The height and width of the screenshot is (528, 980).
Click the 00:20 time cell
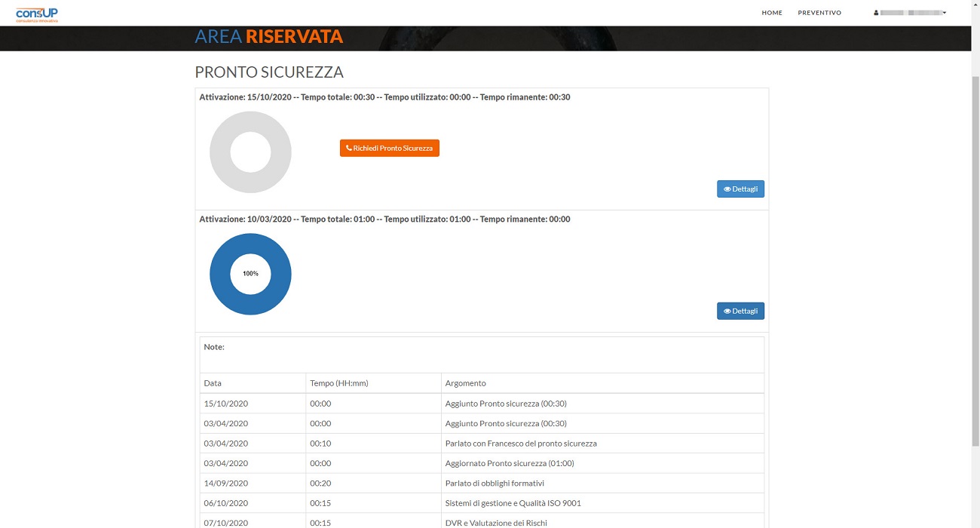tap(373, 483)
